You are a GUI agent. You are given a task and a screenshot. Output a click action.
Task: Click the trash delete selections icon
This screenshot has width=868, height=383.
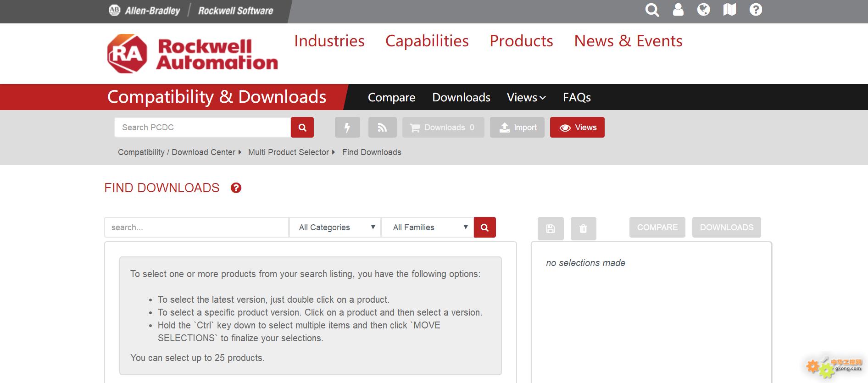point(584,228)
